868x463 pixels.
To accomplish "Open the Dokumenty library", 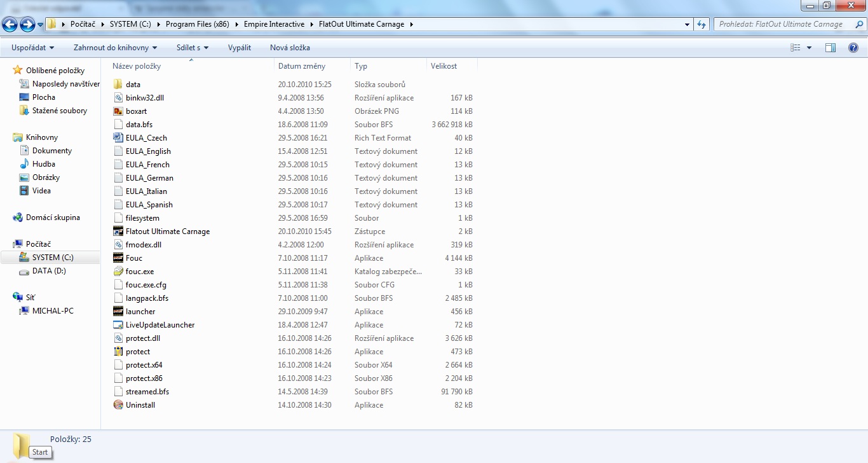I will 52,151.
